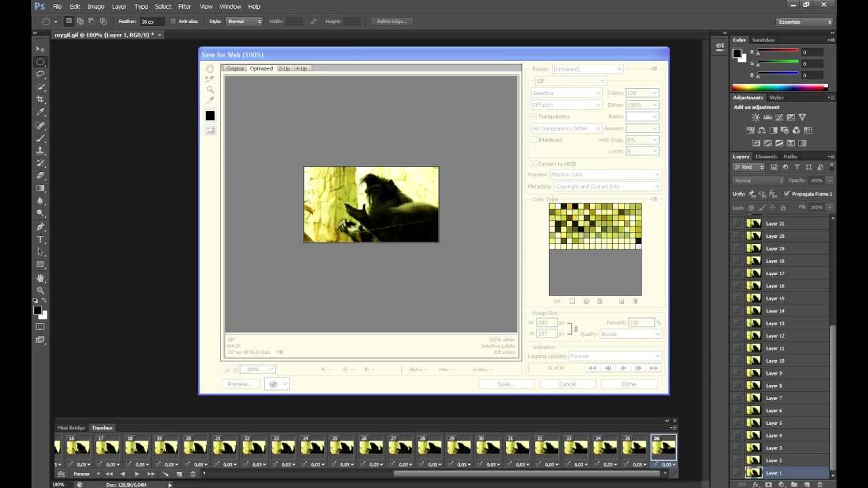The height and width of the screenshot is (488, 868).
Task: Select the Clone Stamp tool
Action: coord(41,150)
